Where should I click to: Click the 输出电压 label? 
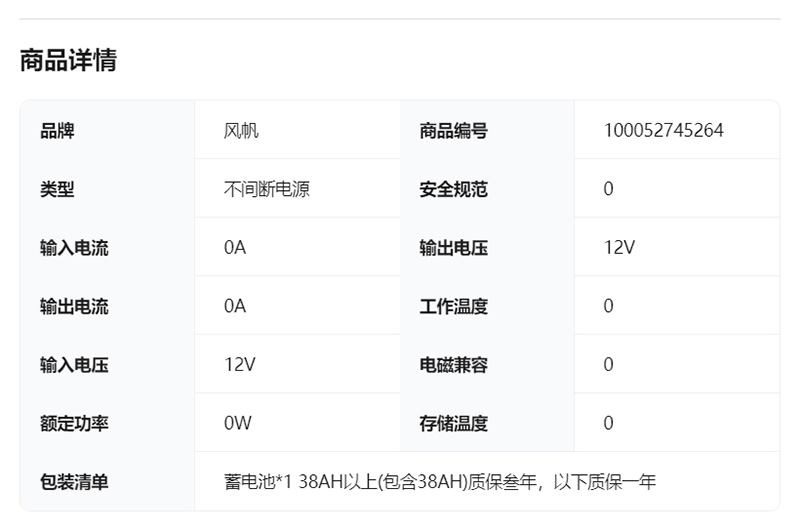pyautogui.click(x=453, y=248)
